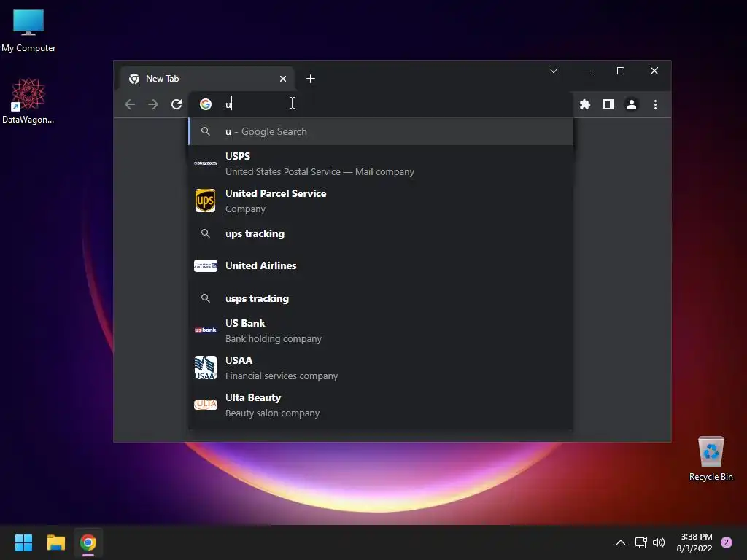This screenshot has width=747, height=560.
Task: Choose 'u - Google Search' suggestion
Action: coord(381,131)
